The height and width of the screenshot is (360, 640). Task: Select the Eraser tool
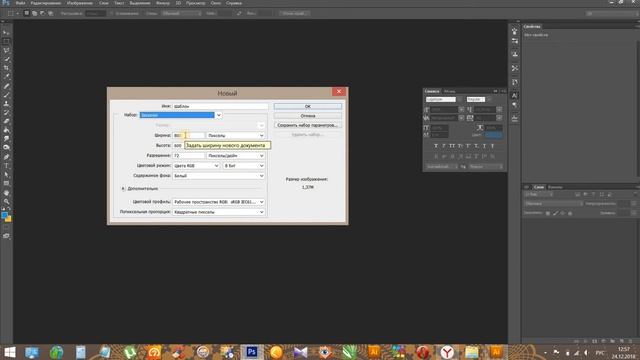[x=6, y=121]
